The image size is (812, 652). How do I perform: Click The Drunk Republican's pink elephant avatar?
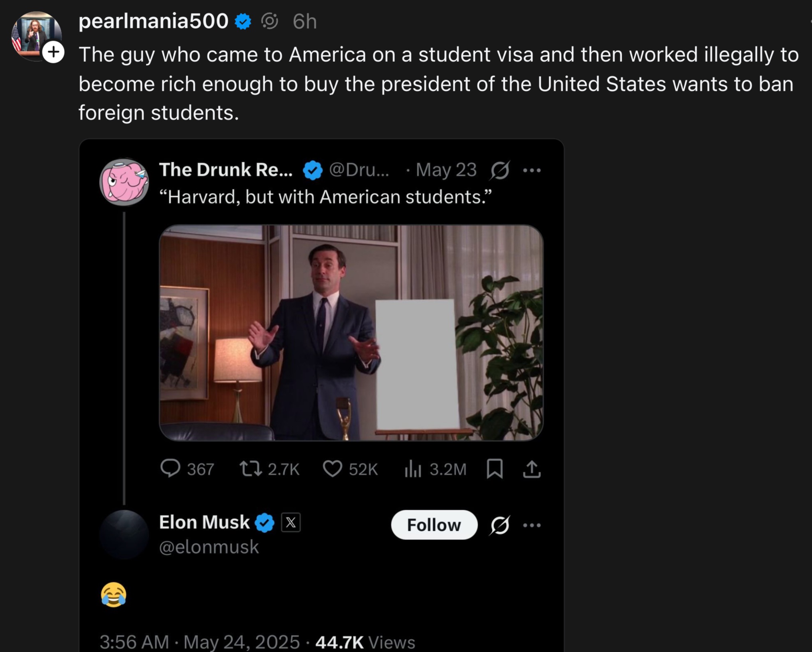coord(124,182)
